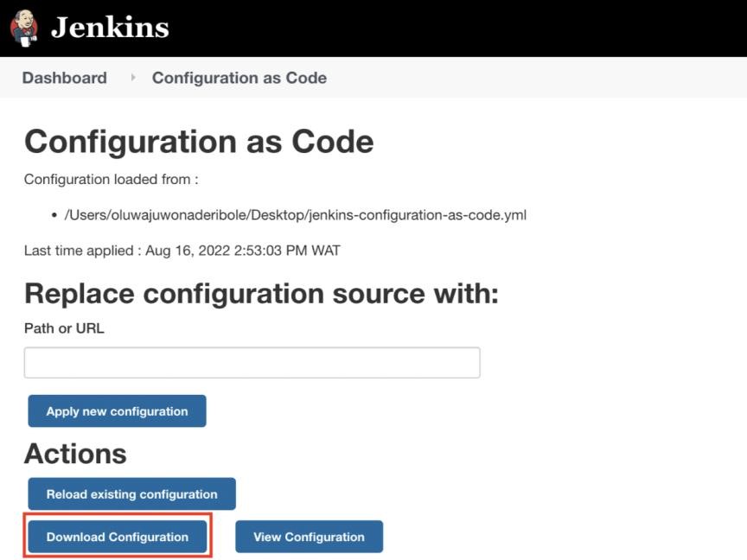The width and height of the screenshot is (747, 560).
Task: Click Apply new configuration
Action: coord(117,410)
